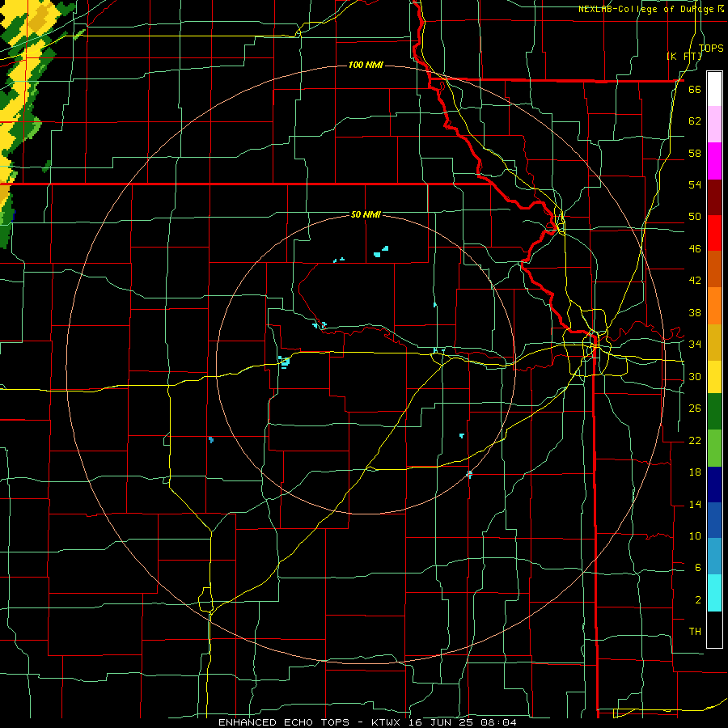Click the legend value 38

[x=695, y=312]
